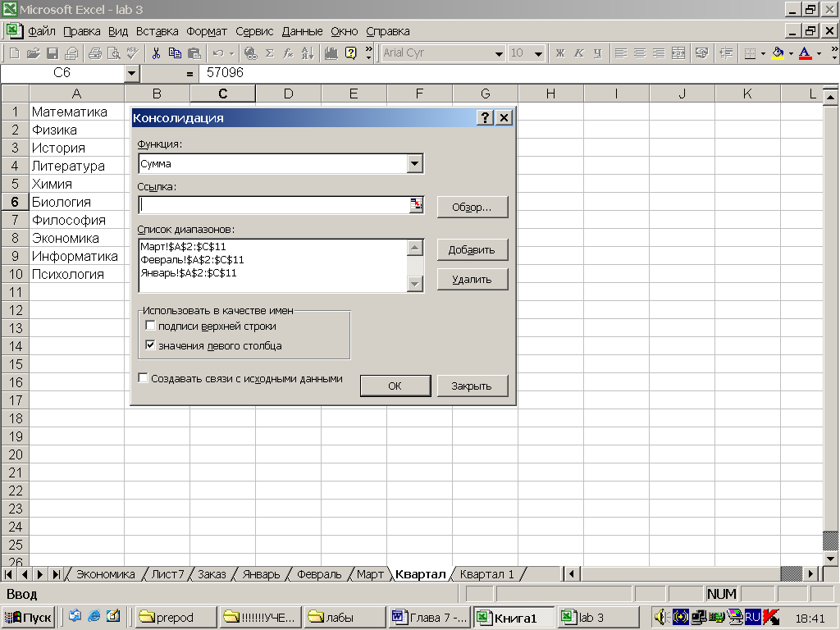Open the Name Box dropdown next to C6
Viewport: 840px width, 630px height.
(132, 73)
